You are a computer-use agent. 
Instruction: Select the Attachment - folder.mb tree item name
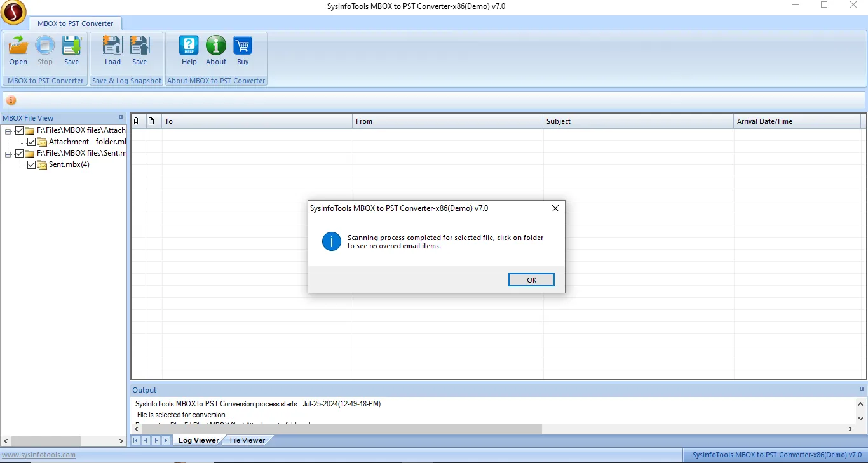[88, 142]
